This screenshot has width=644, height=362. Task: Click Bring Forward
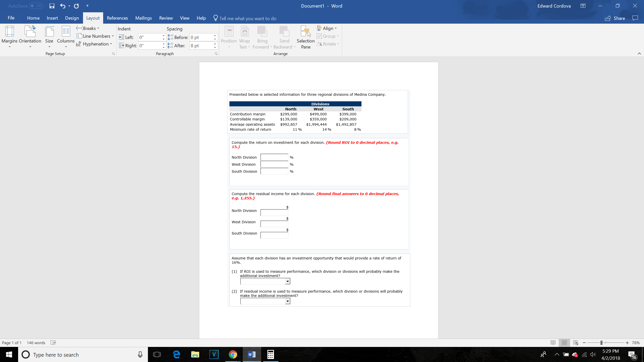tap(262, 38)
